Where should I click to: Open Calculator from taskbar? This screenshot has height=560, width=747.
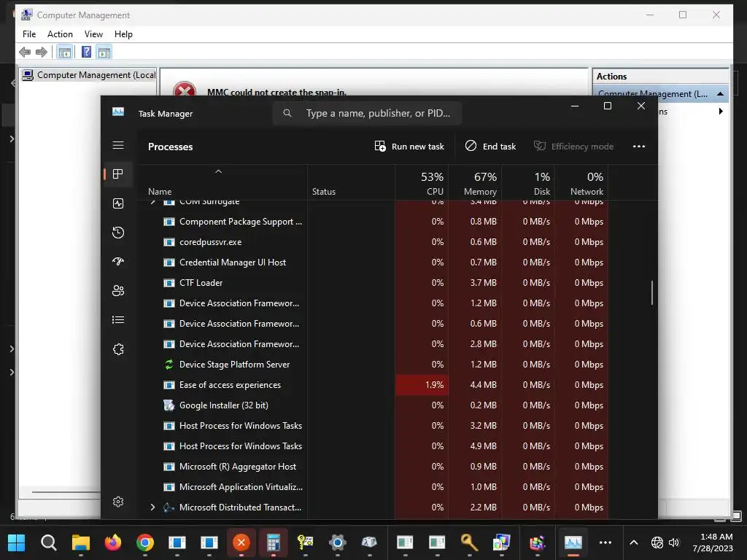point(273,542)
